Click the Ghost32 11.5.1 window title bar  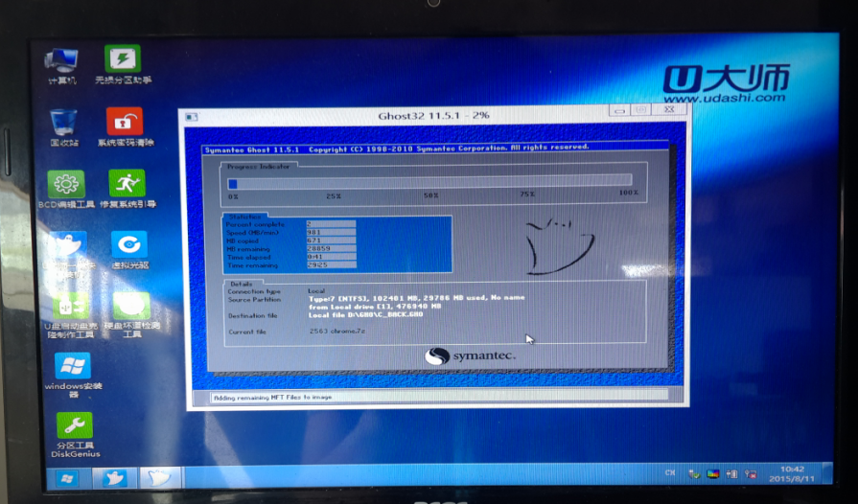pos(433,115)
